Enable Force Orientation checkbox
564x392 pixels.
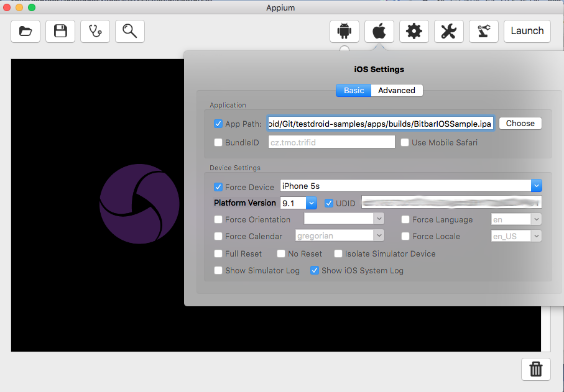(x=218, y=219)
